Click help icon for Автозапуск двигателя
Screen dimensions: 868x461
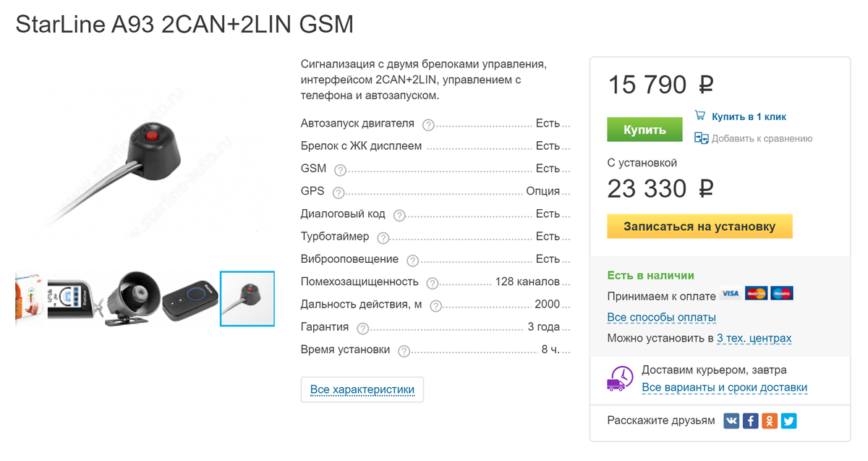pos(428,125)
